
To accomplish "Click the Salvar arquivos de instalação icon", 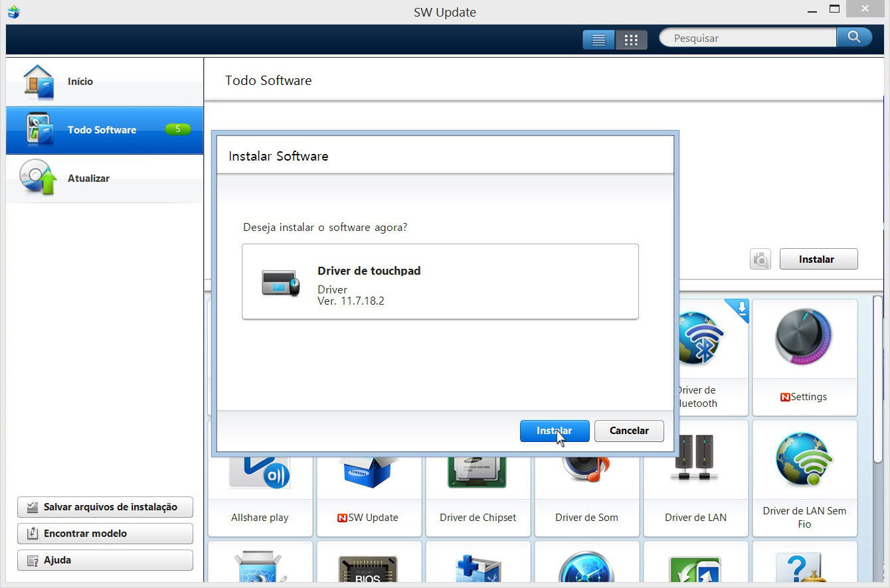I will point(32,507).
